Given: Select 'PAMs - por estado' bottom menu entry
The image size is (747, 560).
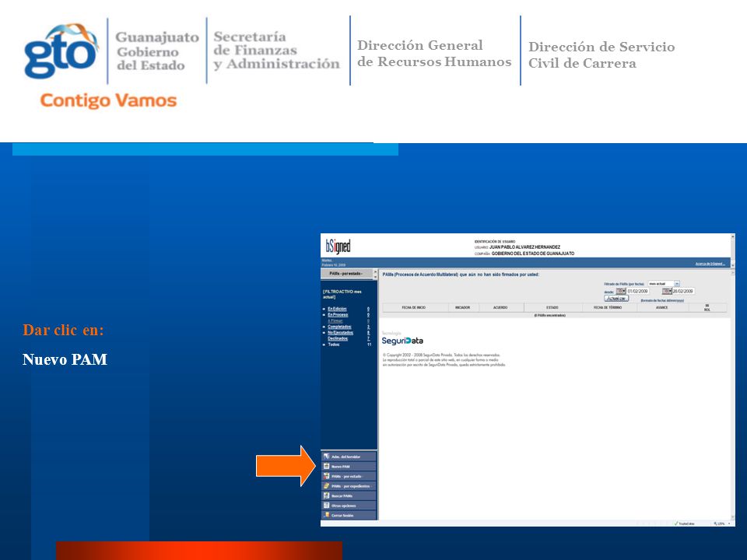Looking at the screenshot, I should 349,476.
